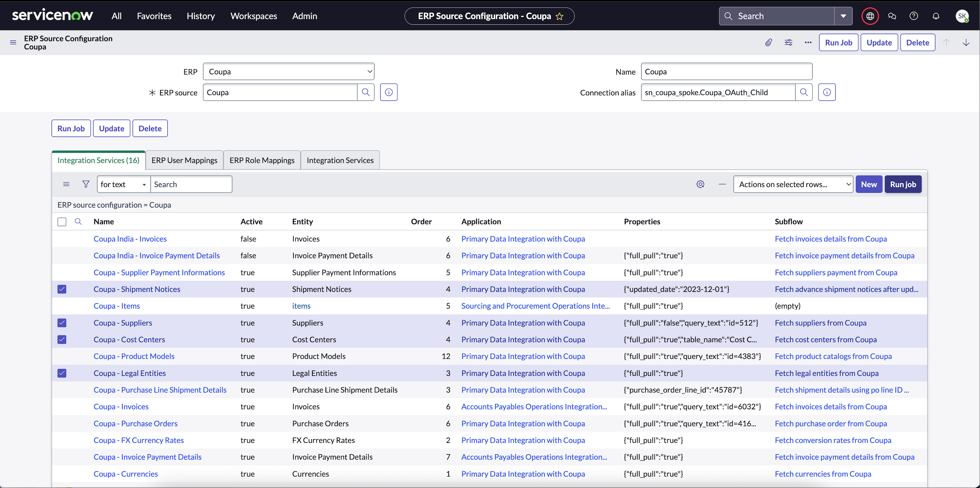The height and width of the screenshot is (488, 980).
Task: Preview Connection alias record info icon
Action: [827, 92]
